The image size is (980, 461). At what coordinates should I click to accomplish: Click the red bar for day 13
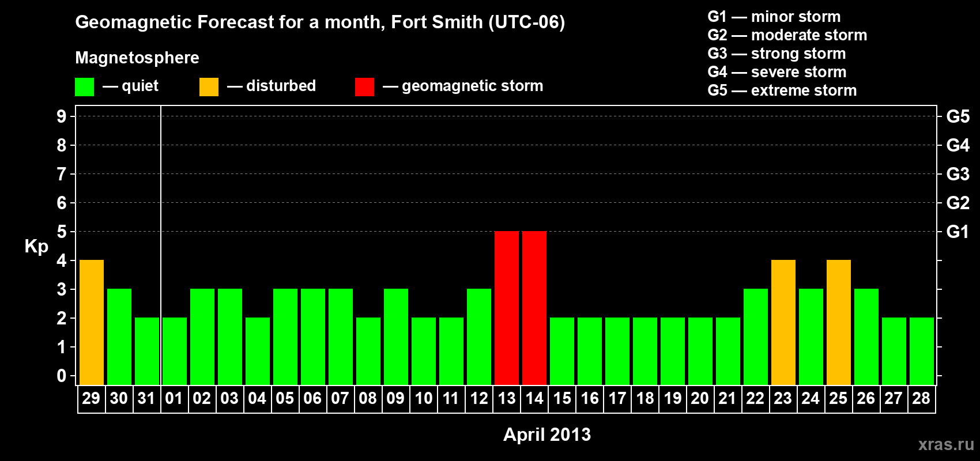[x=507, y=308]
